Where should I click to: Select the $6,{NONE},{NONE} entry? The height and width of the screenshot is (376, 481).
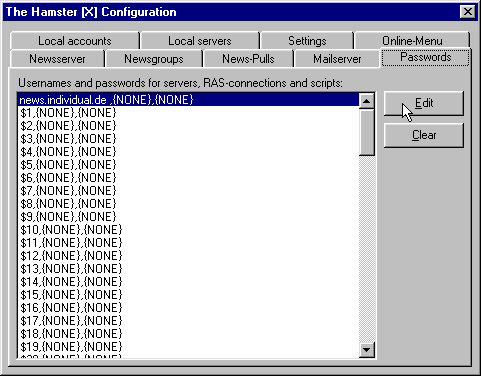[x=188, y=178]
